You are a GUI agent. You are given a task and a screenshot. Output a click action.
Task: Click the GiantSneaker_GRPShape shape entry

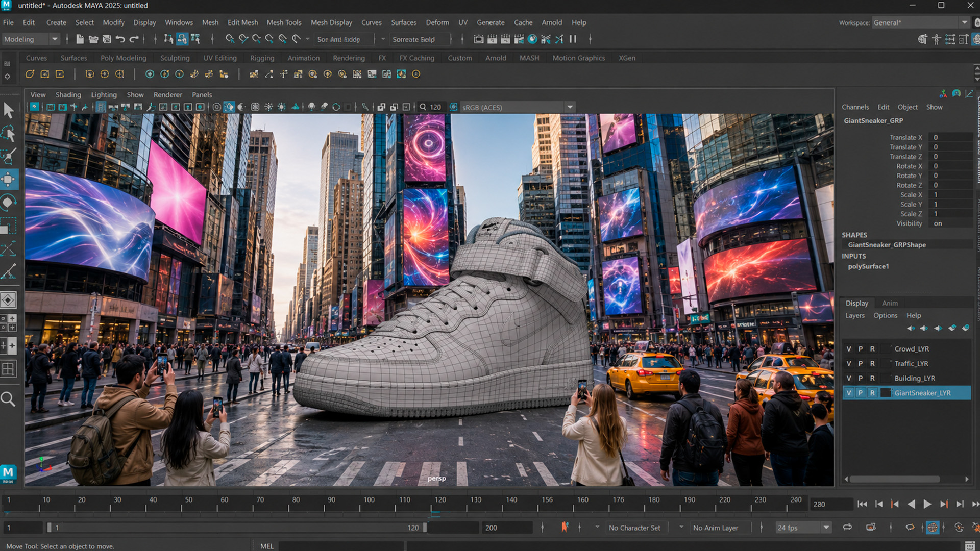(887, 245)
